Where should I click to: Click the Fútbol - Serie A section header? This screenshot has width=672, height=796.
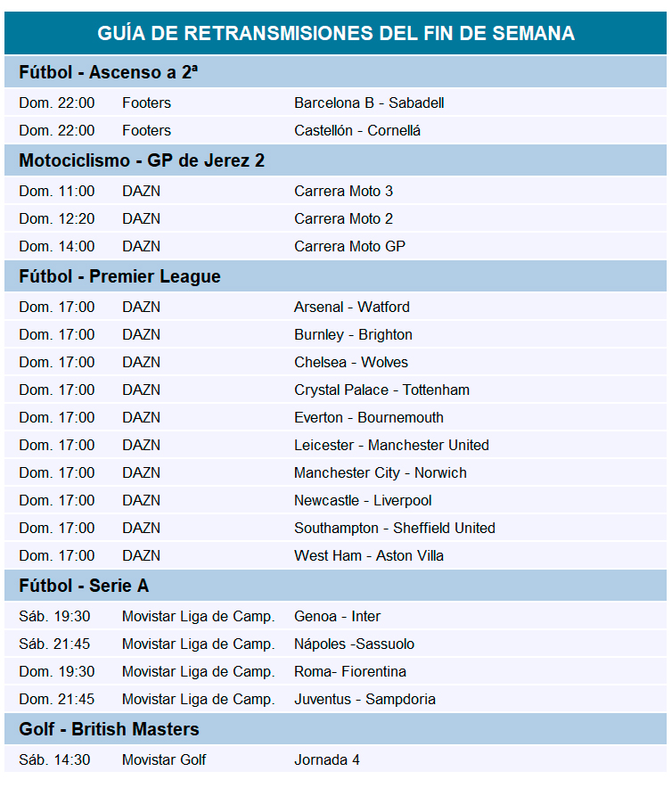click(x=84, y=587)
